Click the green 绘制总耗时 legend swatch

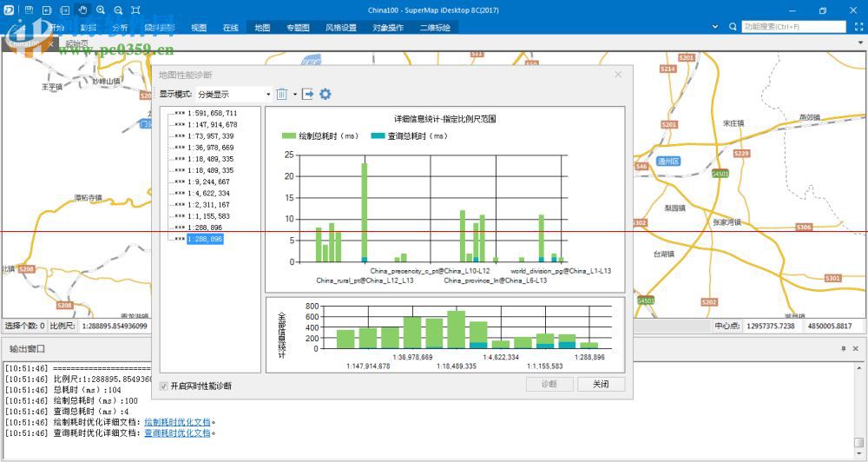click(x=288, y=135)
